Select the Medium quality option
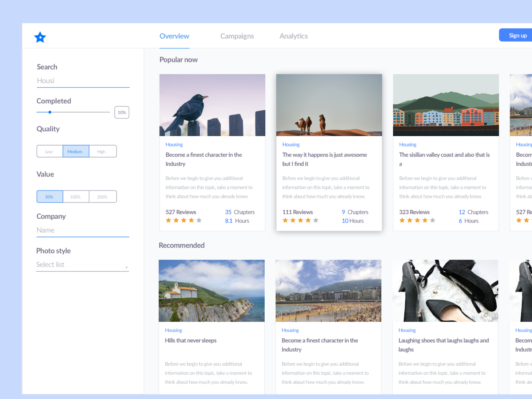532x399 pixels. pyautogui.click(x=76, y=151)
